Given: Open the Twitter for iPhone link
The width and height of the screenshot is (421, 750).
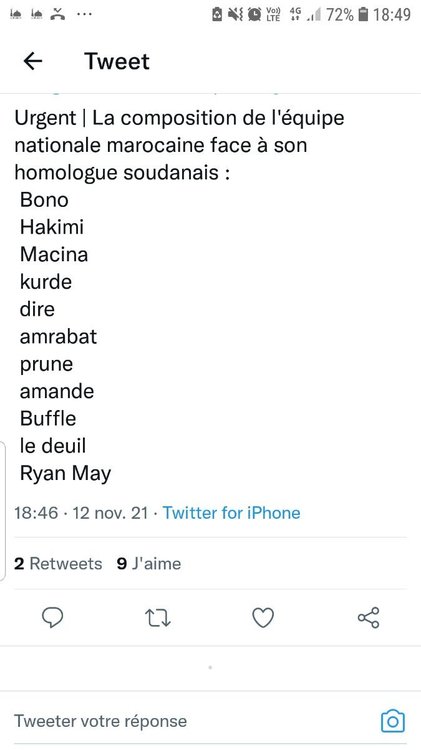Looking at the screenshot, I should [x=232, y=513].
